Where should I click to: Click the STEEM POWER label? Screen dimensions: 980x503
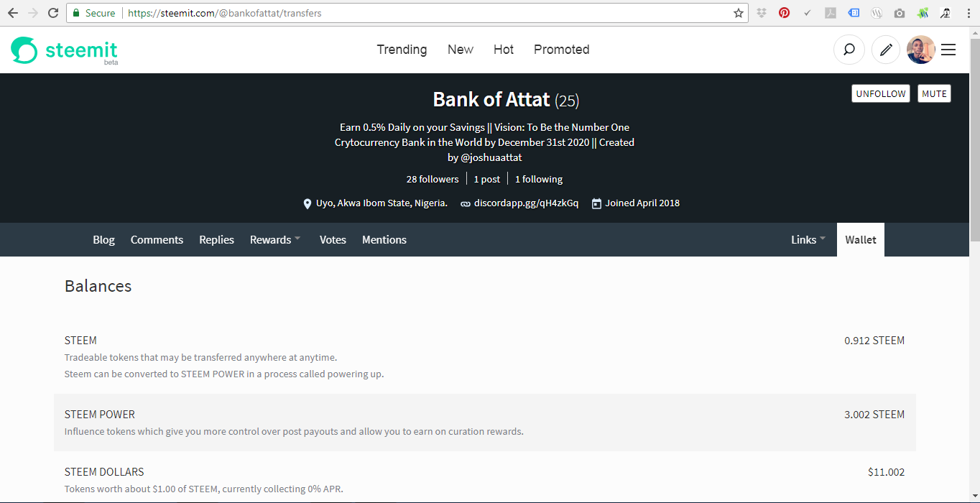[100, 415]
